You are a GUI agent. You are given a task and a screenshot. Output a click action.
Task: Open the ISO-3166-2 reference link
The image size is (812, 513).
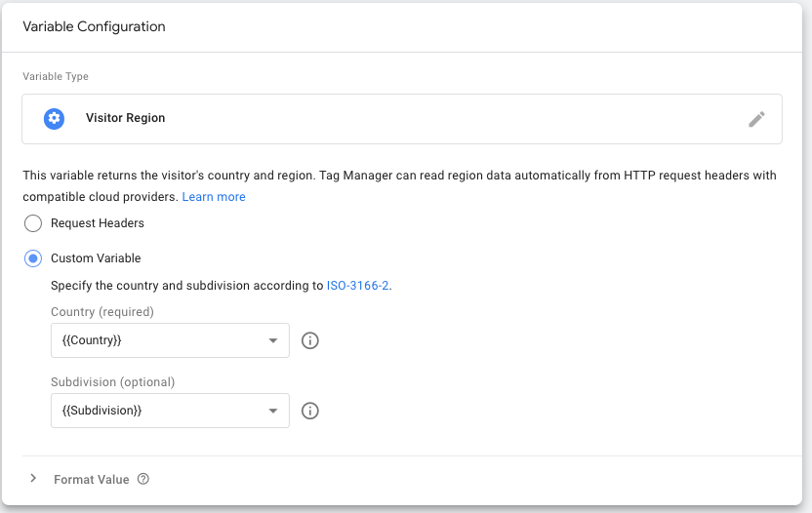point(358,286)
